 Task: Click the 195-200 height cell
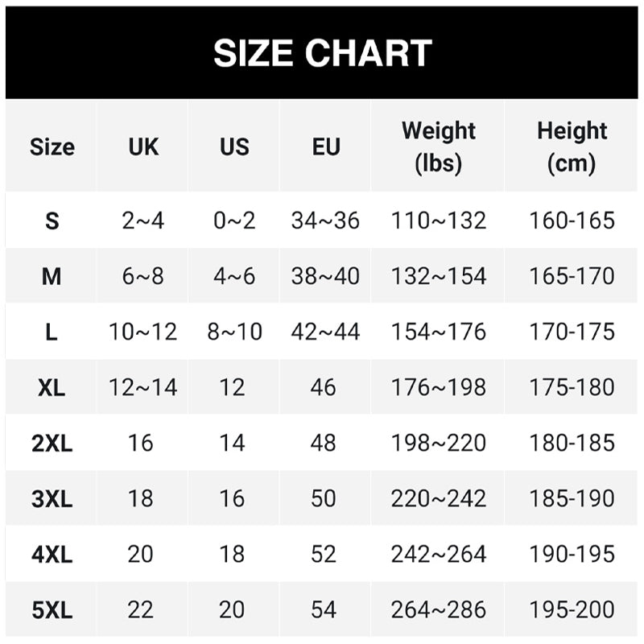(572, 609)
